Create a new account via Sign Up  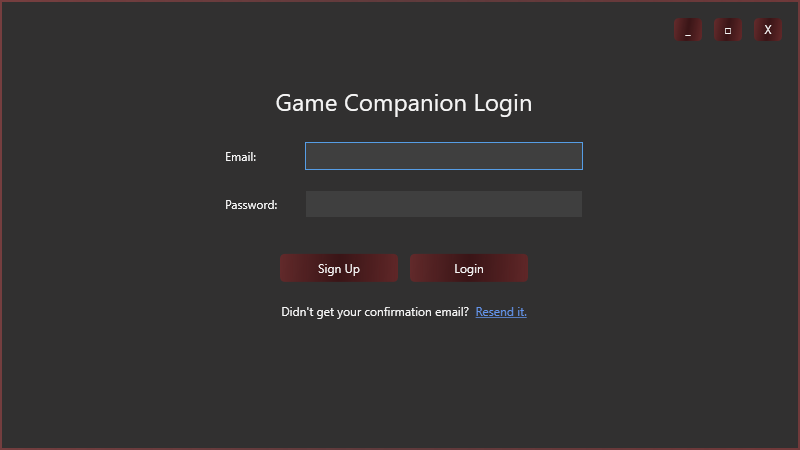[339, 268]
